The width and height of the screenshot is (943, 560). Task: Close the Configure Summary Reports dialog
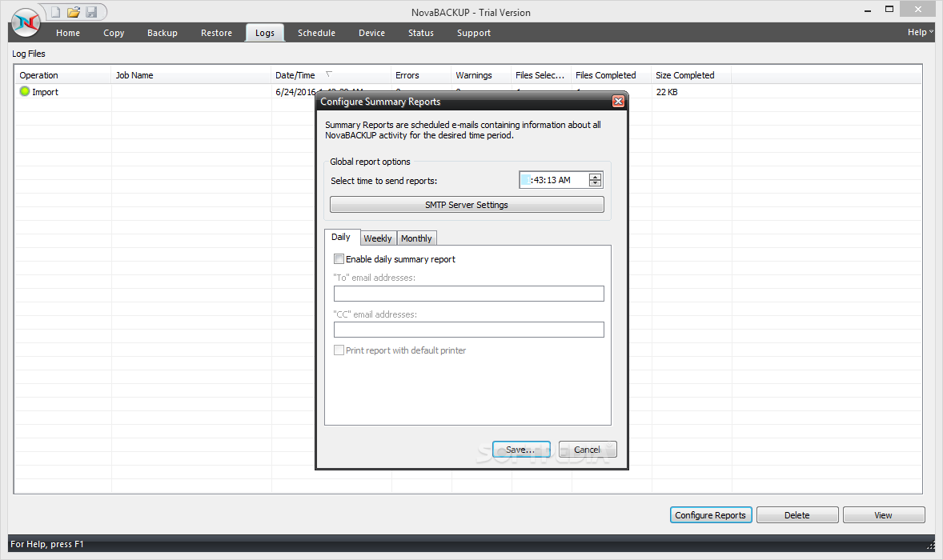pos(618,102)
